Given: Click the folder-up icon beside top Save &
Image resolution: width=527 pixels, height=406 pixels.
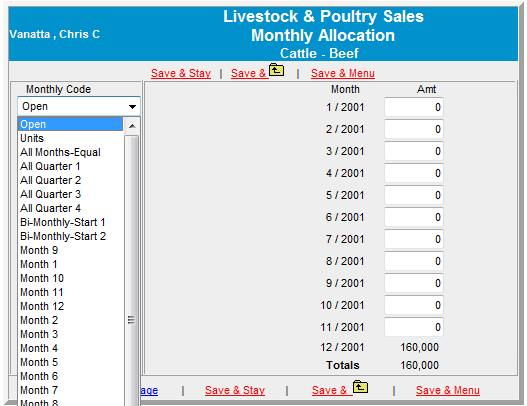Looking at the screenshot, I should point(276,70).
